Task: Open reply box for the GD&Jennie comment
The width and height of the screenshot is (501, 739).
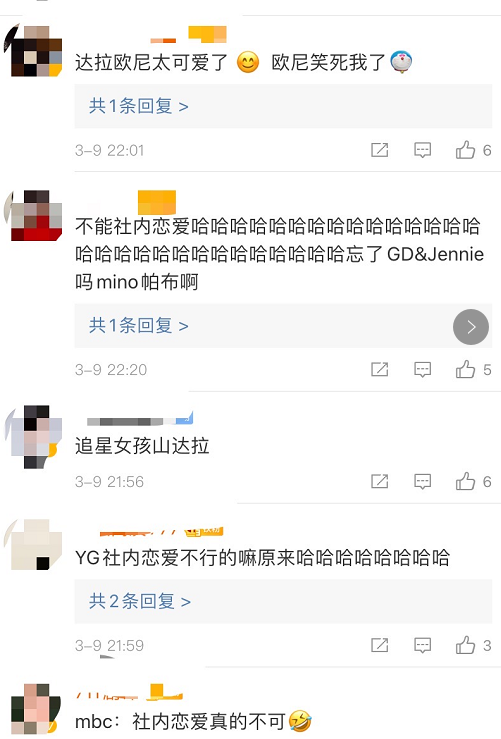Action: point(422,370)
